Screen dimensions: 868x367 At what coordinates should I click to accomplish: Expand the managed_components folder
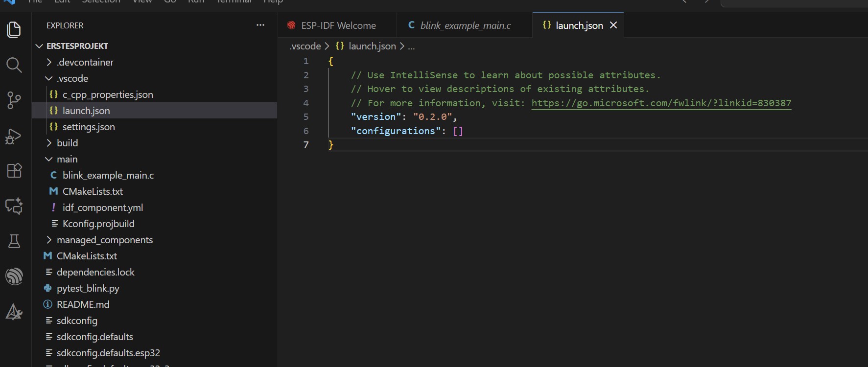104,240
